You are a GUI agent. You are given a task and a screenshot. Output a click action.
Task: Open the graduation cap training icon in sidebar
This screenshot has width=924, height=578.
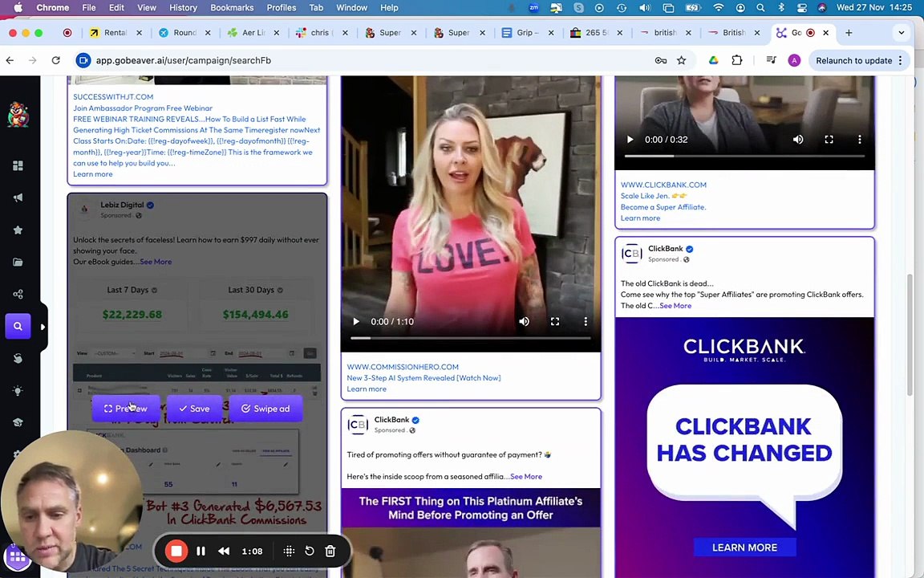click(18, 422)
